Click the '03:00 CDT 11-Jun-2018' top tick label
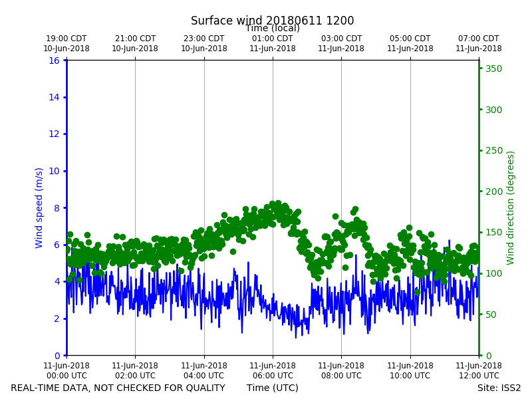Viewport: 532px width, 399px height. pyautogui.click(x=341, y=43)
